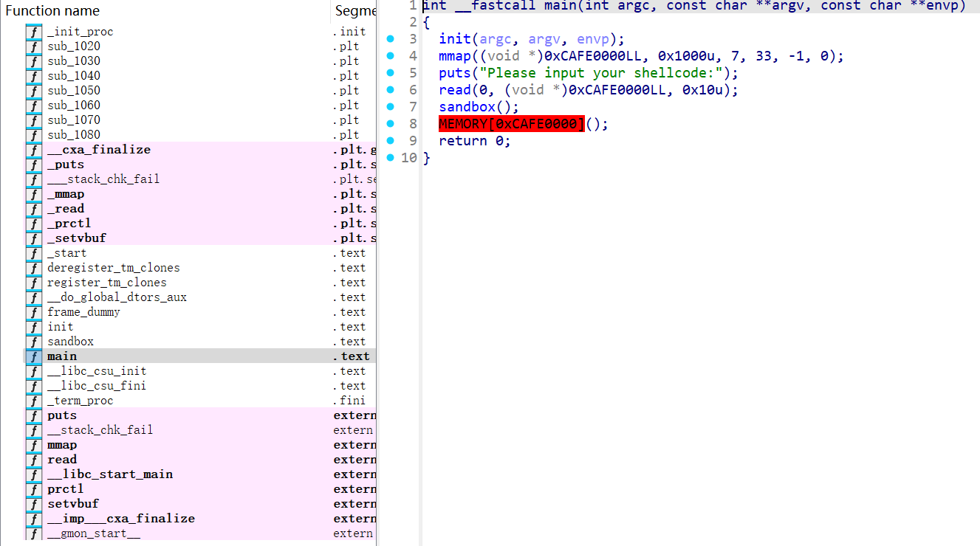
Task: Click line number 1 in the pseudocode gutter
Action: [x=412, y=6]
